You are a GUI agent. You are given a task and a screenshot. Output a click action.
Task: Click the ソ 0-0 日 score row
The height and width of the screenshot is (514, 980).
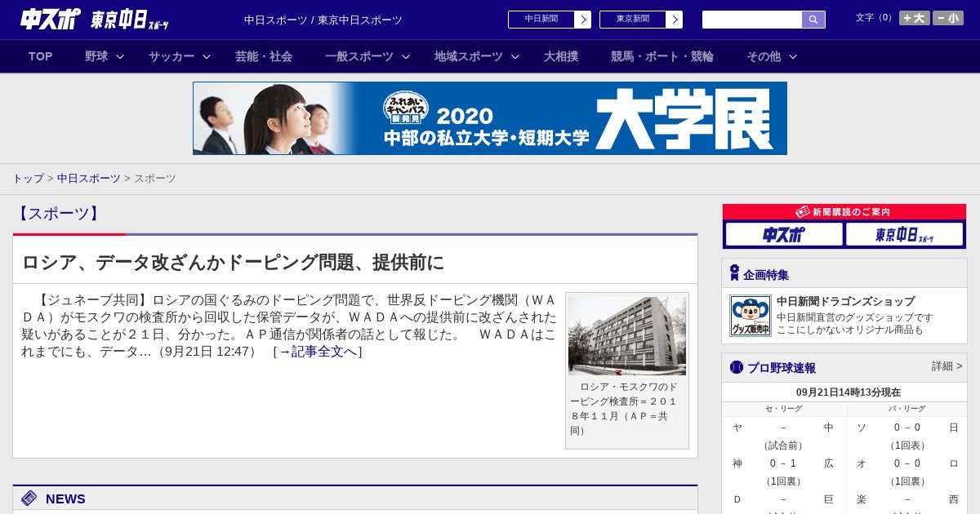[906, 428]
